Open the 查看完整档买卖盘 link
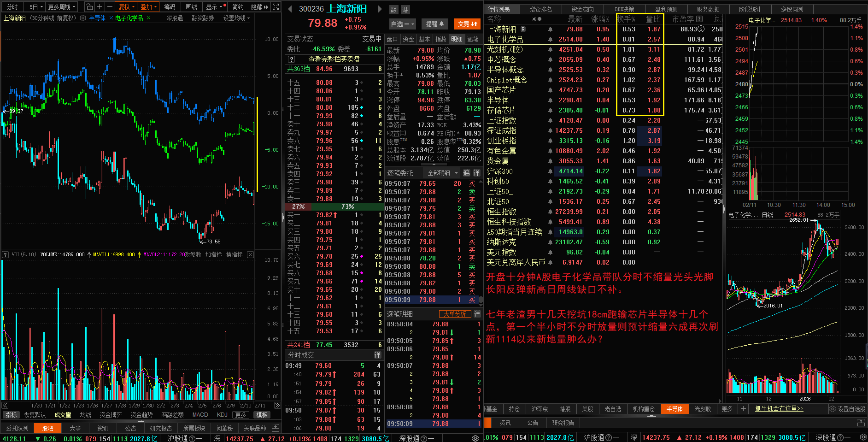This screenshot has height=442, width=868. coord(334,59)
